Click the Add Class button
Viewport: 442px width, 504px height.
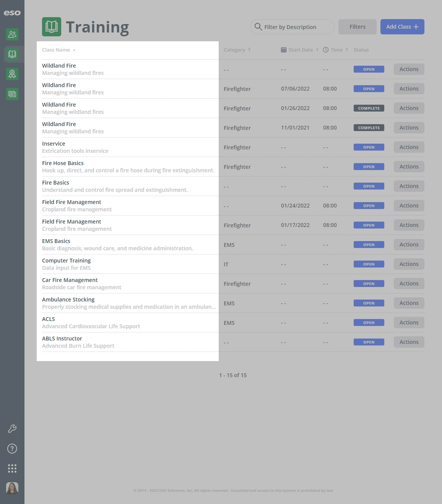pyautogui.click(x=402, y=27)
